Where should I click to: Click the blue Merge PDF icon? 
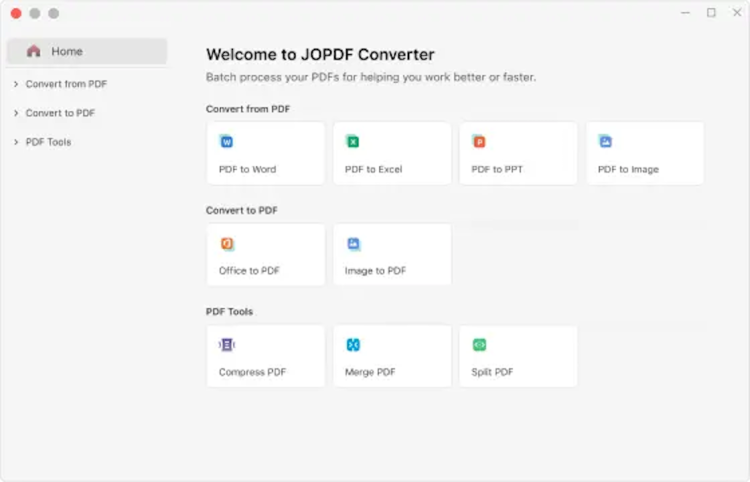coord(353,345)
